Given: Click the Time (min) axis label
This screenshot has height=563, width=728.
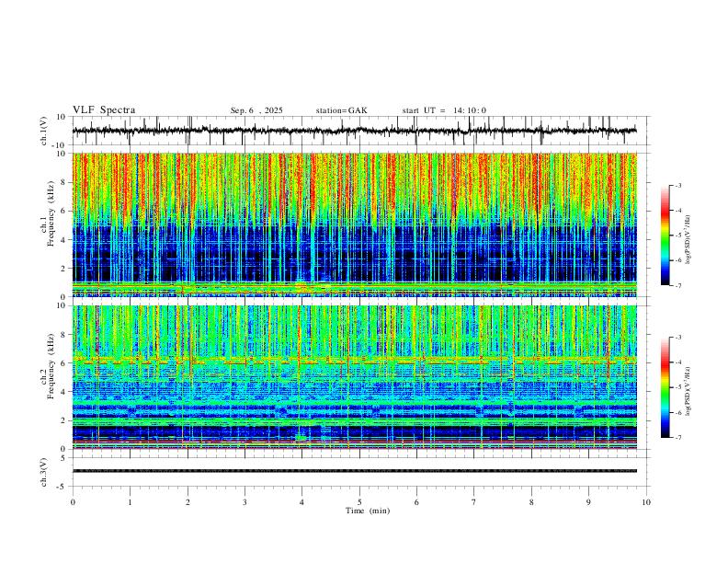Looking at the screenshot, I should (368, 511).
